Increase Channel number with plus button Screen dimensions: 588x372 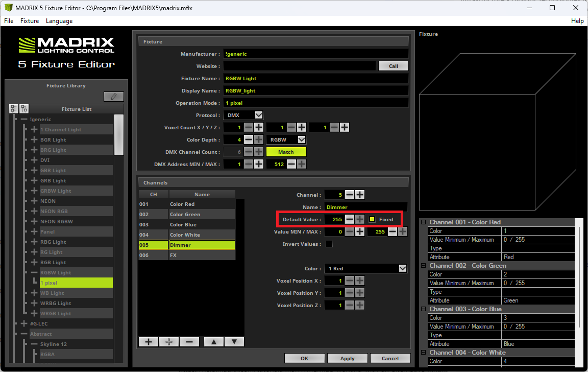[360, 195]
